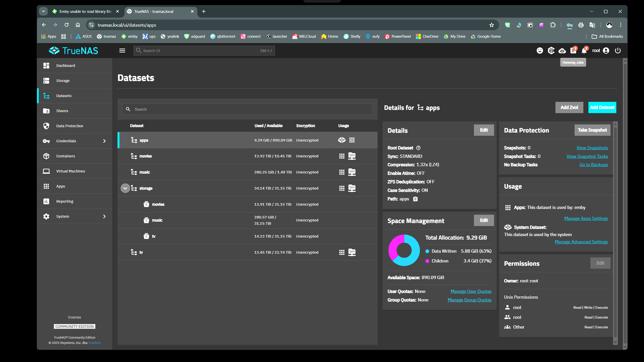Toggle the sidebar hamburger menu

(122, 51)
